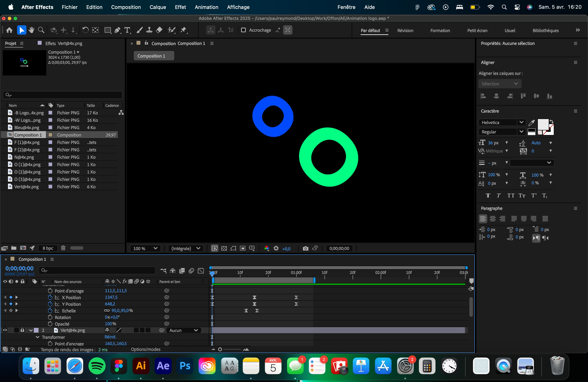Viewport: 588px width, 382px height.
Task: Hide the Vert@4x.png layer with eye icon
Action: coord(5,330)
